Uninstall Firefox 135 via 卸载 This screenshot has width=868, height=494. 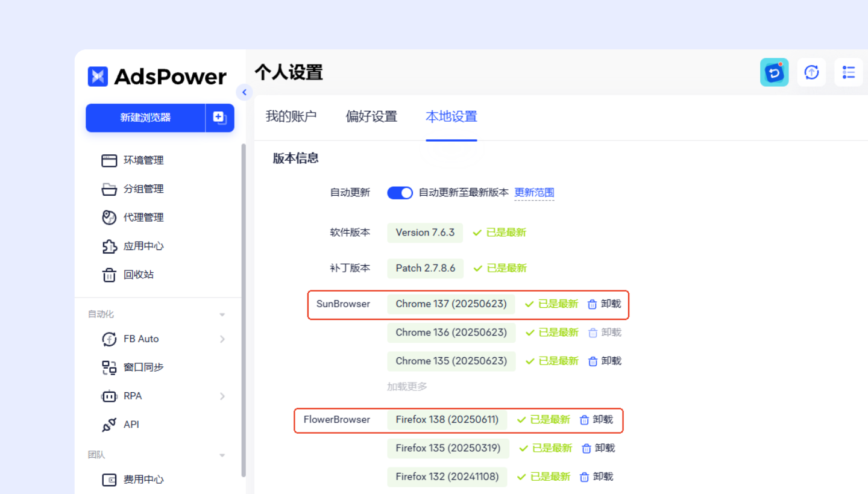click(598, 448)
